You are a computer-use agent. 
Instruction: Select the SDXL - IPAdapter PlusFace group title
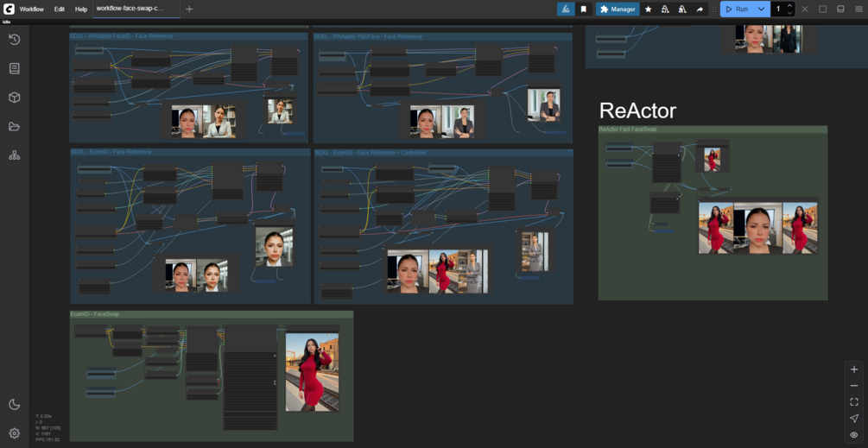point(368,36)
